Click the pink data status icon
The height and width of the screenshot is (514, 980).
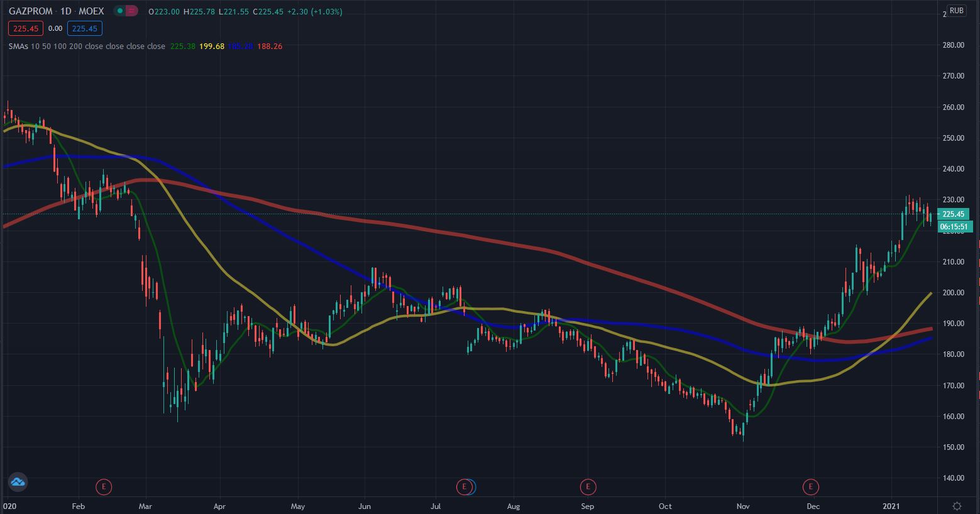pyautogui.click(x=131, y=11)
